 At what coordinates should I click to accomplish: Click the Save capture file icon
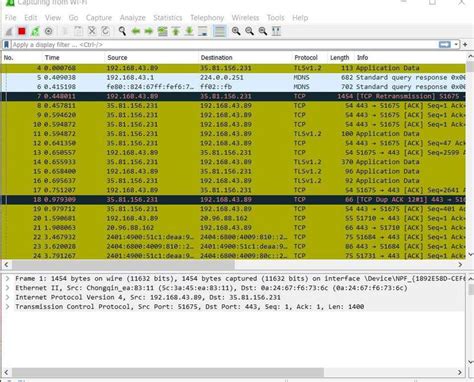pos(79,31)
